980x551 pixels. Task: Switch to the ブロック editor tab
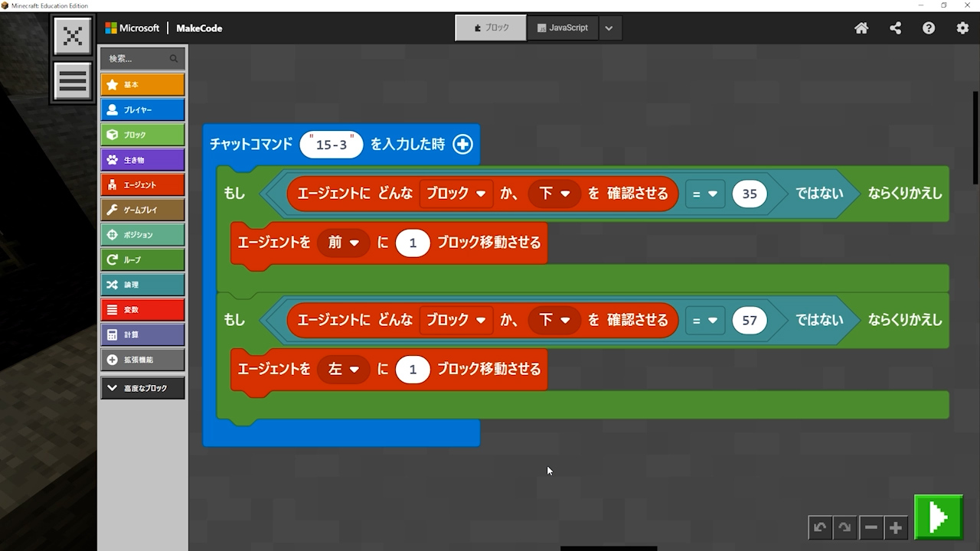(x=491, y=28)
